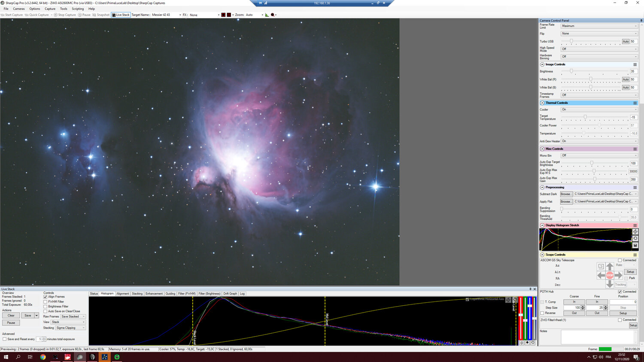The image size is (644, 362).
Task: Enable the FWHM Filter checkbox
Action: [x=46, y=301]
